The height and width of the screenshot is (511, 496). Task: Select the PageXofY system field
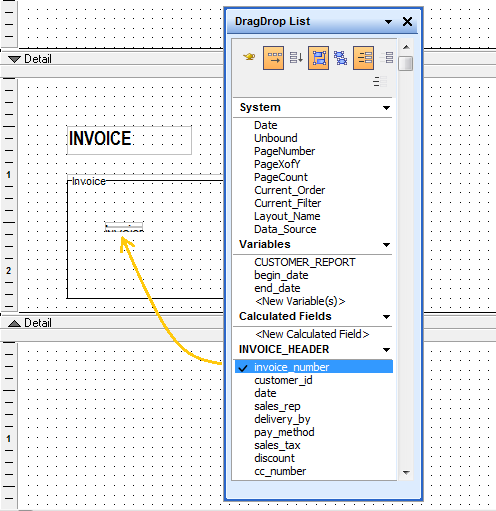point(277,164)
